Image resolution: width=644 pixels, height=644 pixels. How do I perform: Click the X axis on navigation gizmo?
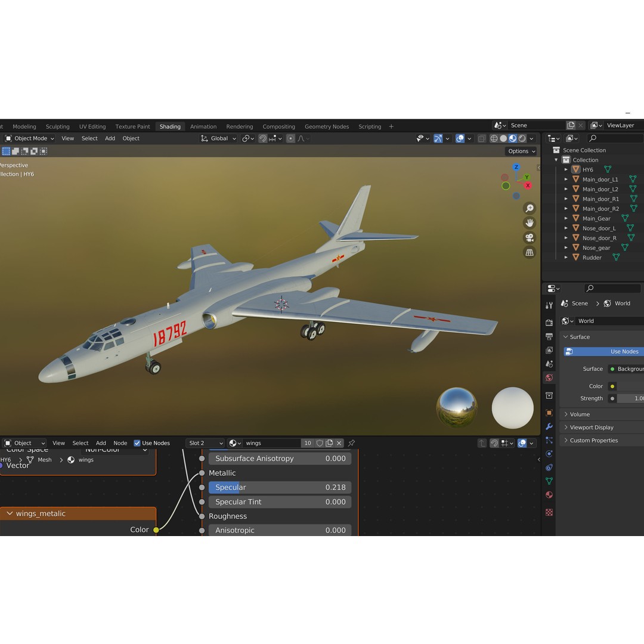(x=528, y=185)
